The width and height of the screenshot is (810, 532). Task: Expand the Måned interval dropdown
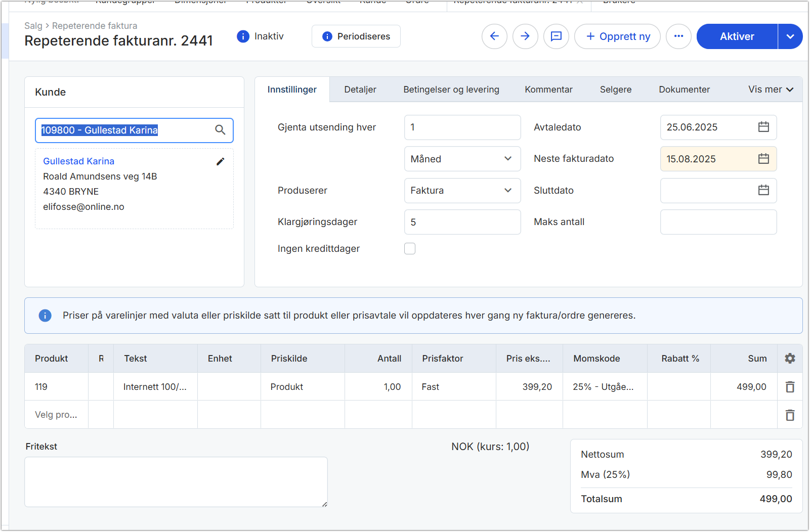[x=462, y=159]
